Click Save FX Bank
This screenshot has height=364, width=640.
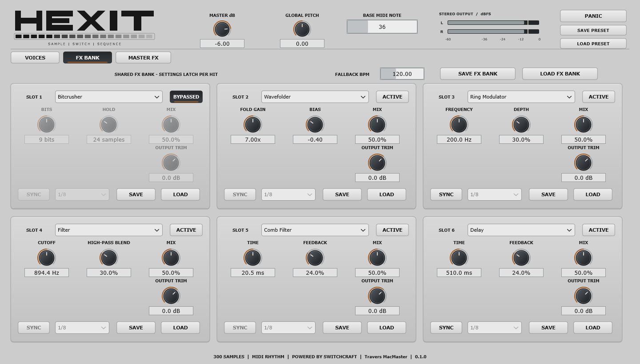[x=478, y=74]
